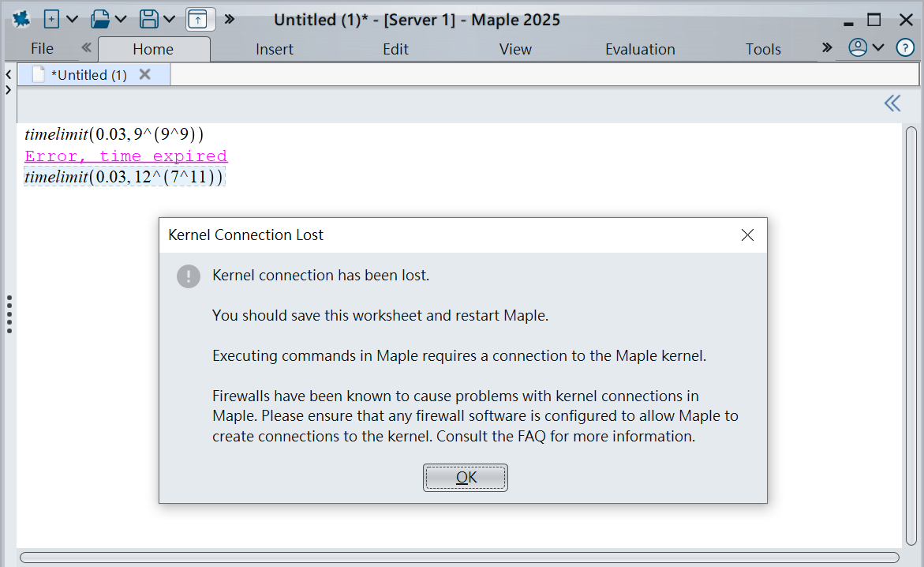924x567 pixels.
Task: Close the *Untitled (1) document tab
Action: click(x=144, y=74)
